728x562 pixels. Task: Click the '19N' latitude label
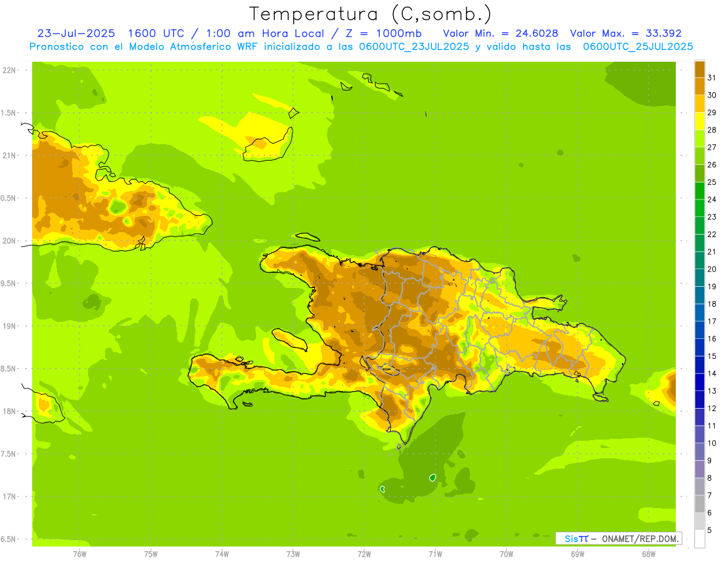(x=10, y=326)
